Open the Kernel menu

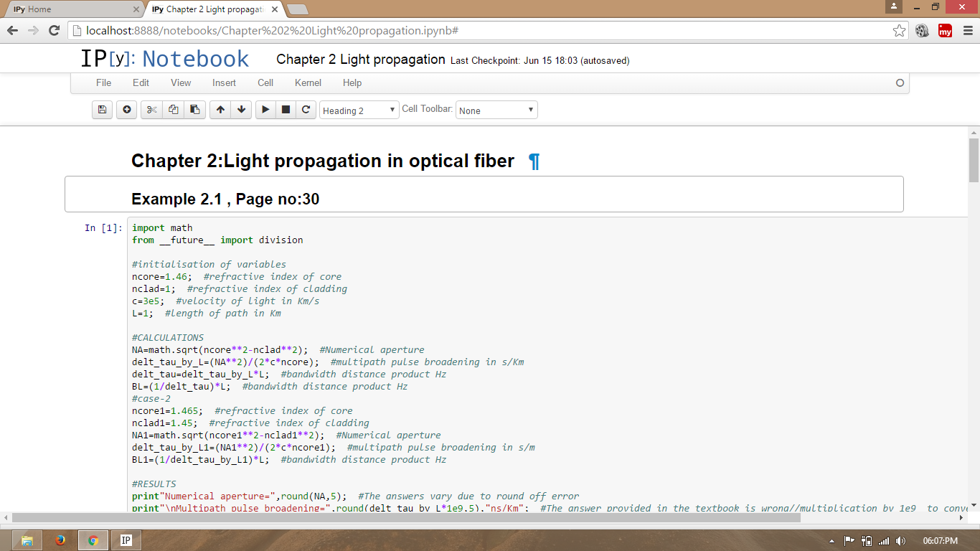click(x=308, y=83)
